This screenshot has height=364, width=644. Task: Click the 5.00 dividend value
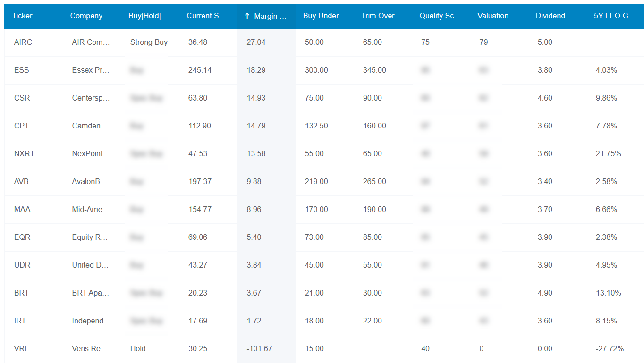pos(545,42)
